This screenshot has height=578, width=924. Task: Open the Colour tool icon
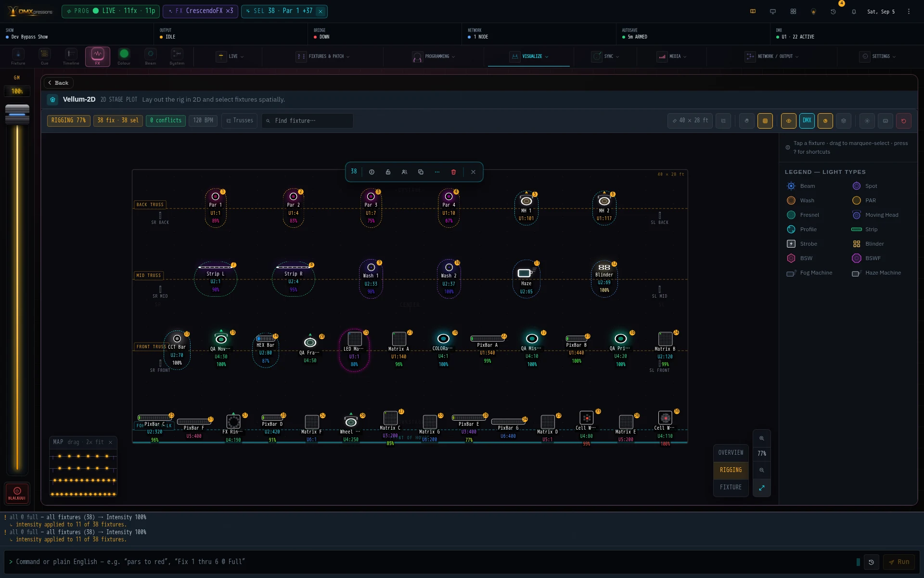point(124,56)
